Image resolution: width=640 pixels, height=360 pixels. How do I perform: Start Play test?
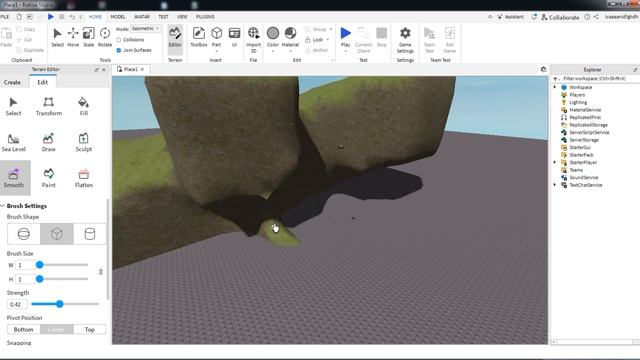pyautogui.click(x=345, y=33)
